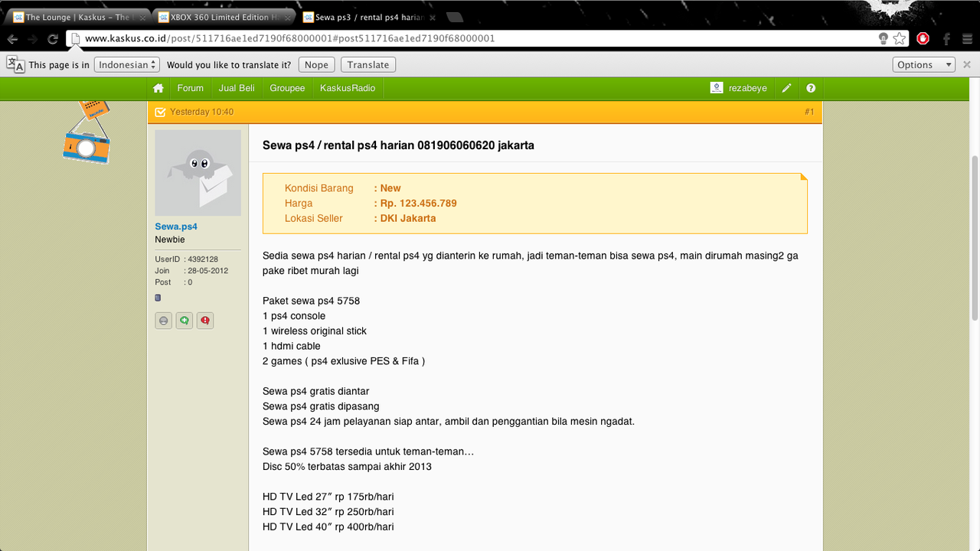This screenshot has height=551, width=980.
Task: Click the small reputation bar under Post count
Action: (x=158, y=298)
